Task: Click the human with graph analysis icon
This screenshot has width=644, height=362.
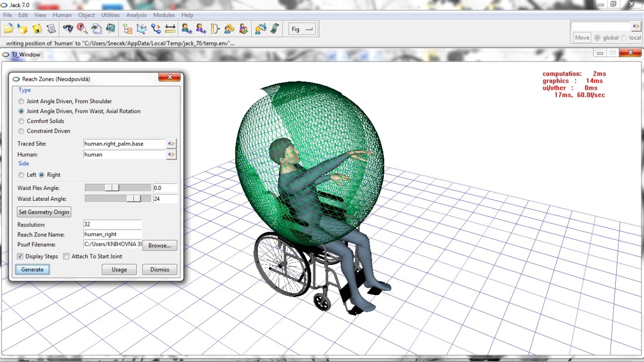Action: 261,29
